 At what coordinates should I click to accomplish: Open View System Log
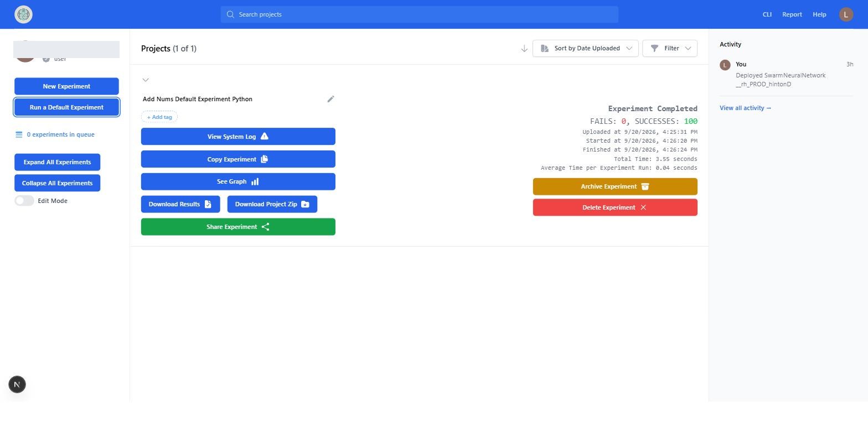(238, 137)
